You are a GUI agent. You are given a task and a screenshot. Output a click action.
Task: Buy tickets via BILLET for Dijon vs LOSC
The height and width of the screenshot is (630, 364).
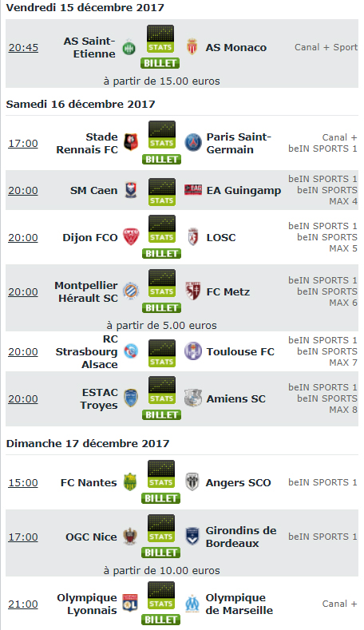[161, 254]
